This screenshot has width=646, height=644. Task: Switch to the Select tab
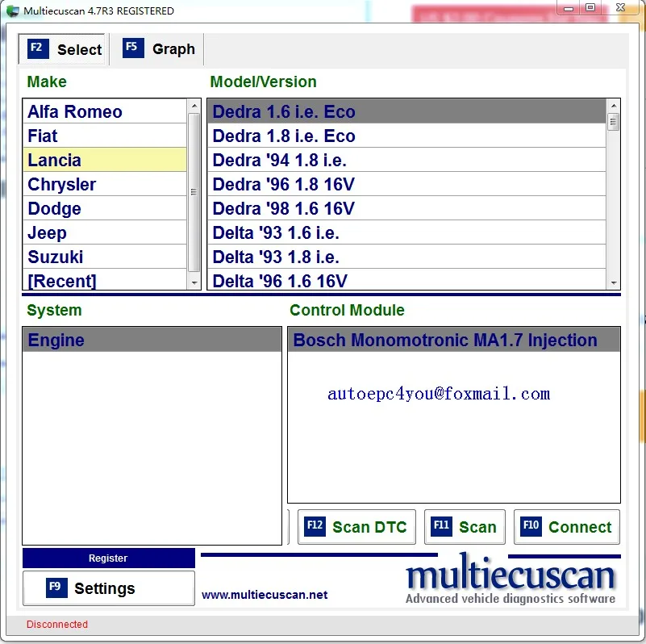pyautogui.click(x=62, y=49)
